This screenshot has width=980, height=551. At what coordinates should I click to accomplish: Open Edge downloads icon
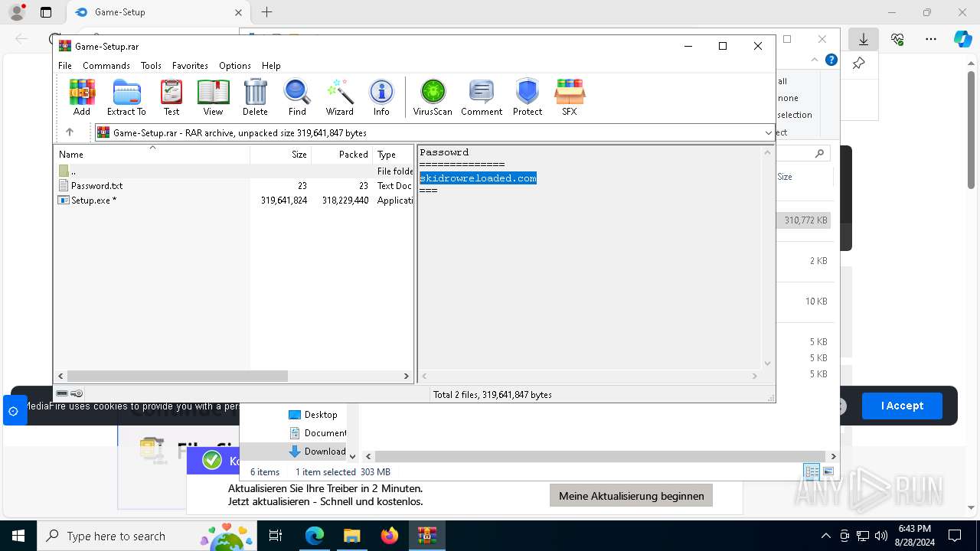[863, 39]
